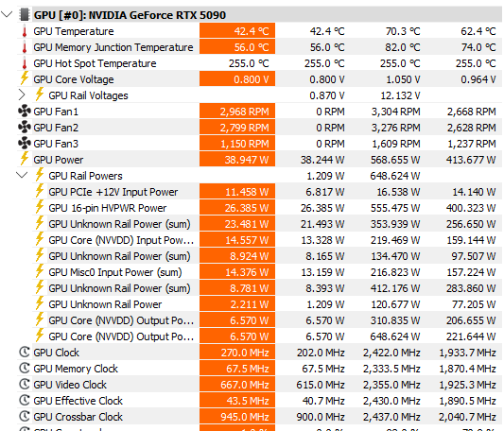The image size is (504, 431).
Task: Click the 555.475 W maximum HVPWR value
Action: pyautogui.click(x=395, y=208)
